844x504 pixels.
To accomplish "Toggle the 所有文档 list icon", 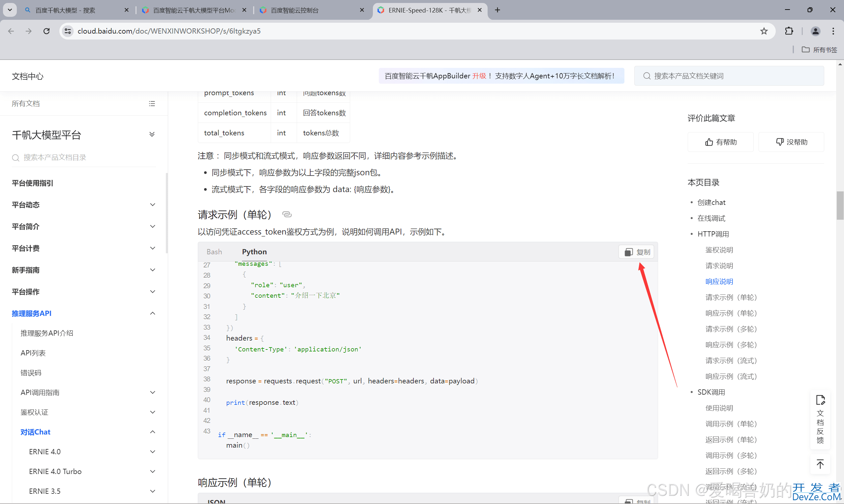I will pyautogui.click(x=152, y=103).
